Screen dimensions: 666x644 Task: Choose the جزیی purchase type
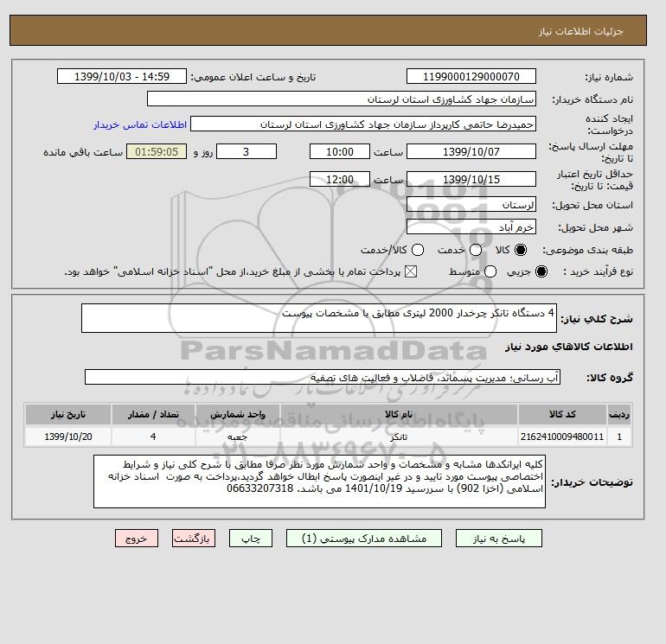(541, 271)
